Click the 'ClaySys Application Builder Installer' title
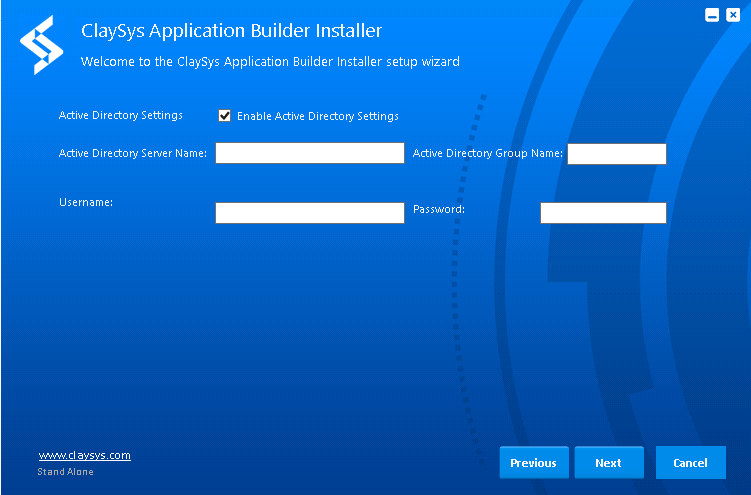751x495 pixels. [x=231, y=31]
